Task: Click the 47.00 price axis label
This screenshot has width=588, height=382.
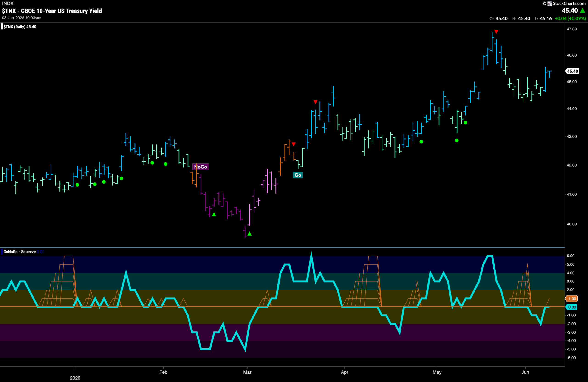Action: point(572,29)
